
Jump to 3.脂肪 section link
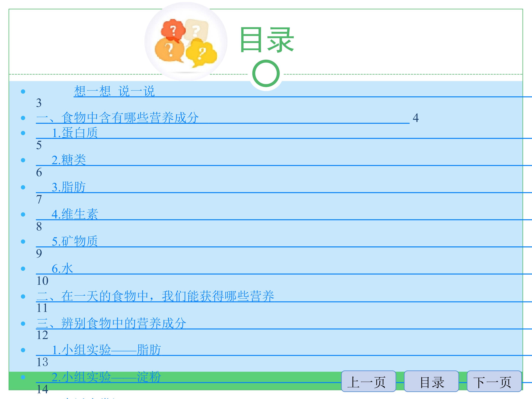click(69, 187)
